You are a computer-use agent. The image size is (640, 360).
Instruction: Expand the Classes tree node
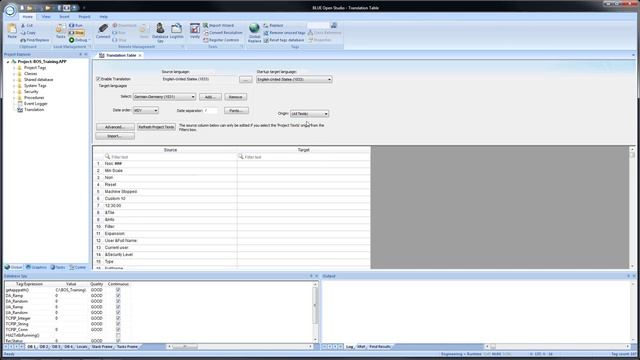14,74
